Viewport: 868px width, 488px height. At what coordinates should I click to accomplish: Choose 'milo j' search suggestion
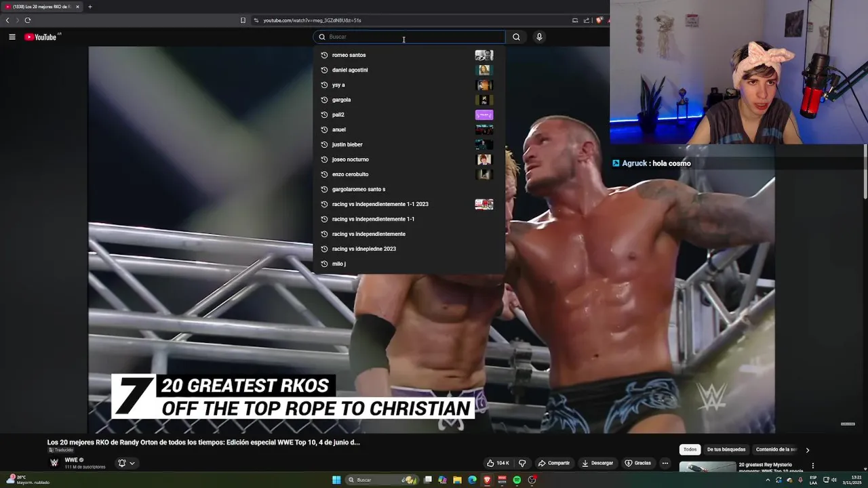(409, 264)
